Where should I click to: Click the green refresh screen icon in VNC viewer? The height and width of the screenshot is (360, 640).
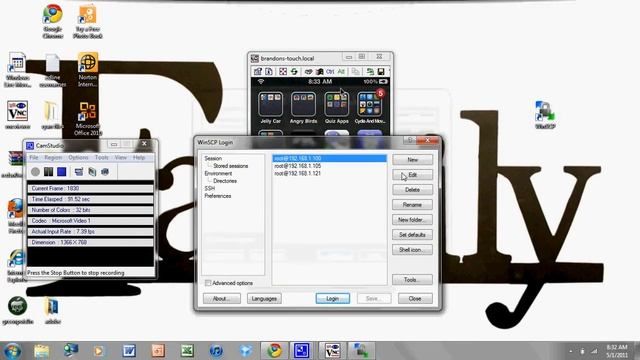pos(294,72)
